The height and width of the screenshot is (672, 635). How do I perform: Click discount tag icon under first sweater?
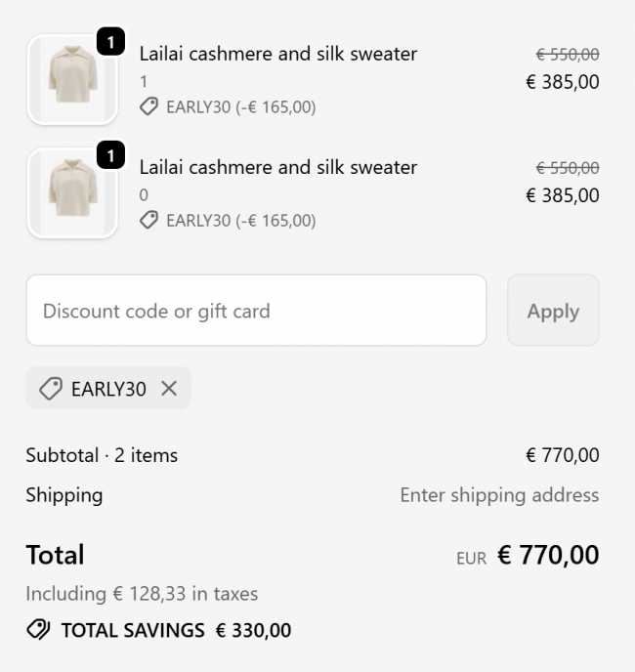[x=148, y=107]
